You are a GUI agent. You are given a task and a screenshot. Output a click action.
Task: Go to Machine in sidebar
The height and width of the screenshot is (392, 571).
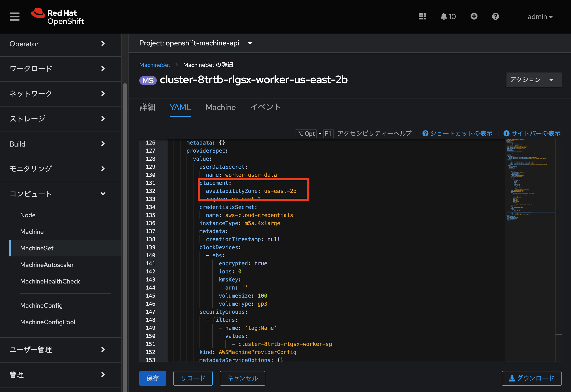point(32,232)
